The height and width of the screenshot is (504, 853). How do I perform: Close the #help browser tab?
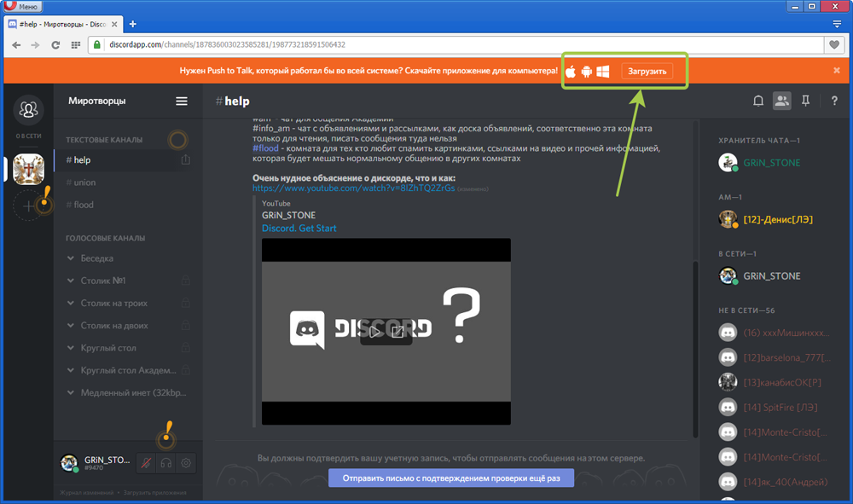(114, 24)
